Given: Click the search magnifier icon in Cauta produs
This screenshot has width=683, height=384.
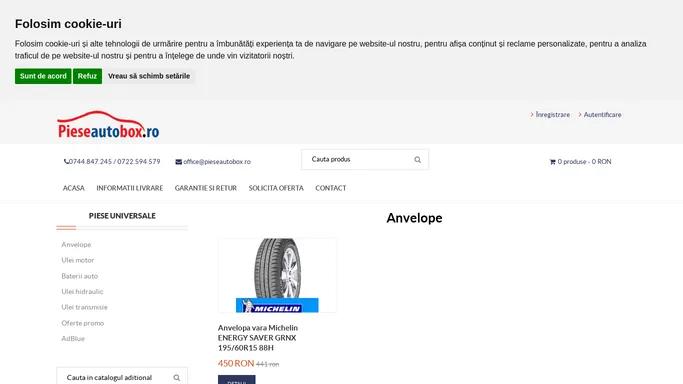Looking at the screenshot, I should pyautogui.click(x=417, y=160).
